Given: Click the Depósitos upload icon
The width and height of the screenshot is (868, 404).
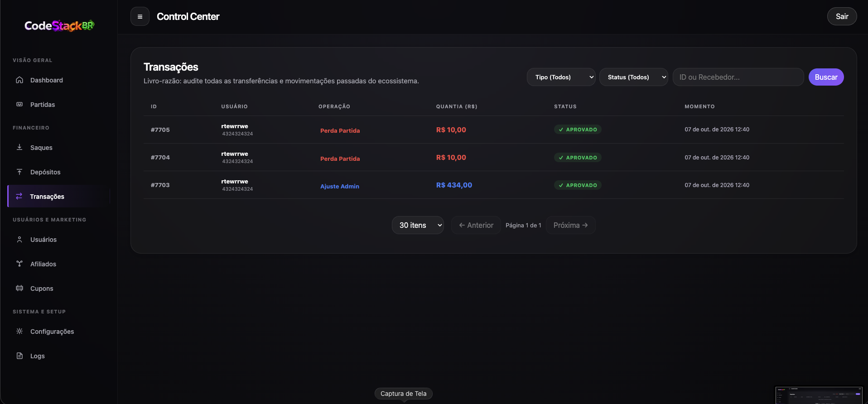Looking at the screenshot, I should click(x=19, y=172).
